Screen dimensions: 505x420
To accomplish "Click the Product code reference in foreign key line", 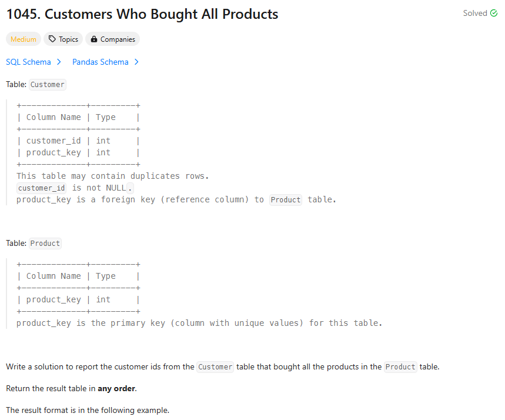I will pyautogui.click(x=286, y=200).
